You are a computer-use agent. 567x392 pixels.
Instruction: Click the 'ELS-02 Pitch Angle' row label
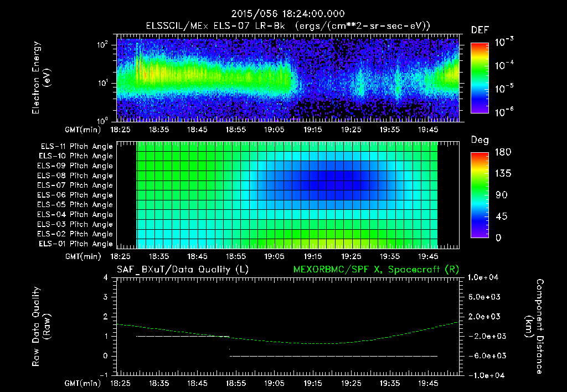click(75, 234)
